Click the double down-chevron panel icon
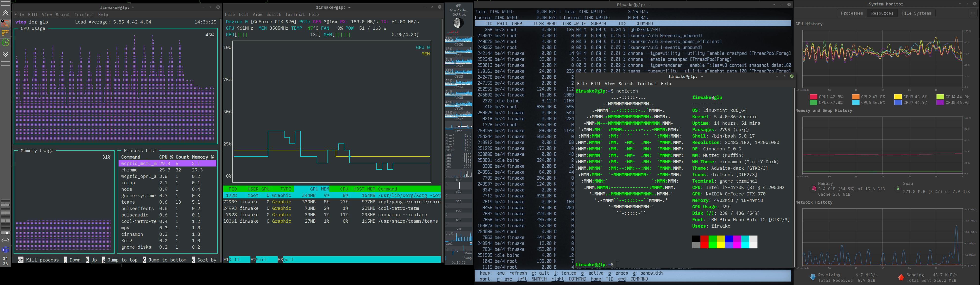980x285 pixels. 5,54
